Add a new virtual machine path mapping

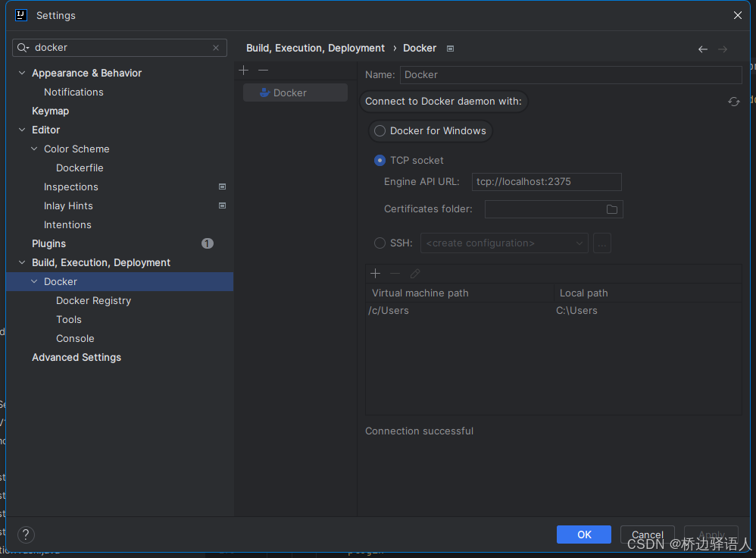coord(375,273)
